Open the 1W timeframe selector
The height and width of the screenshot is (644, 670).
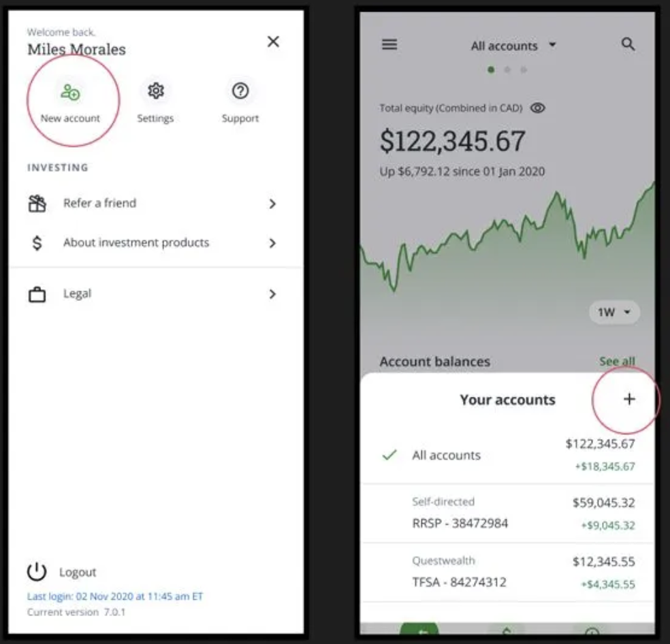click(613, 312)
